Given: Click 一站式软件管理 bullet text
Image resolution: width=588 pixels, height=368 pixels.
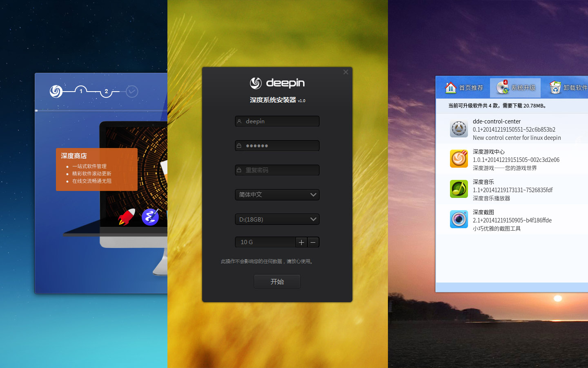Looking at the screenshot, I should 89,166.
